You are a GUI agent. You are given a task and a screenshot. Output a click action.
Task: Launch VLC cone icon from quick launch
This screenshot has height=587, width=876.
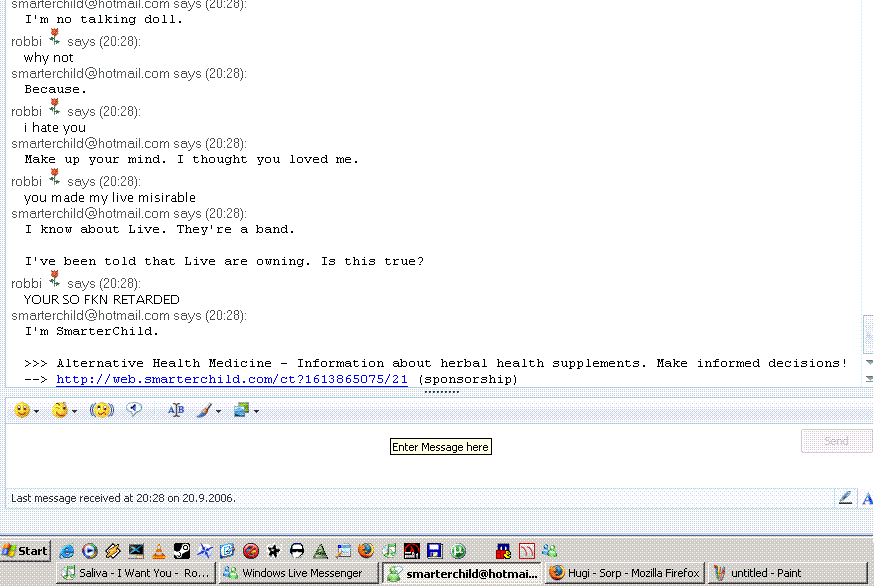[x=159, y=551]
